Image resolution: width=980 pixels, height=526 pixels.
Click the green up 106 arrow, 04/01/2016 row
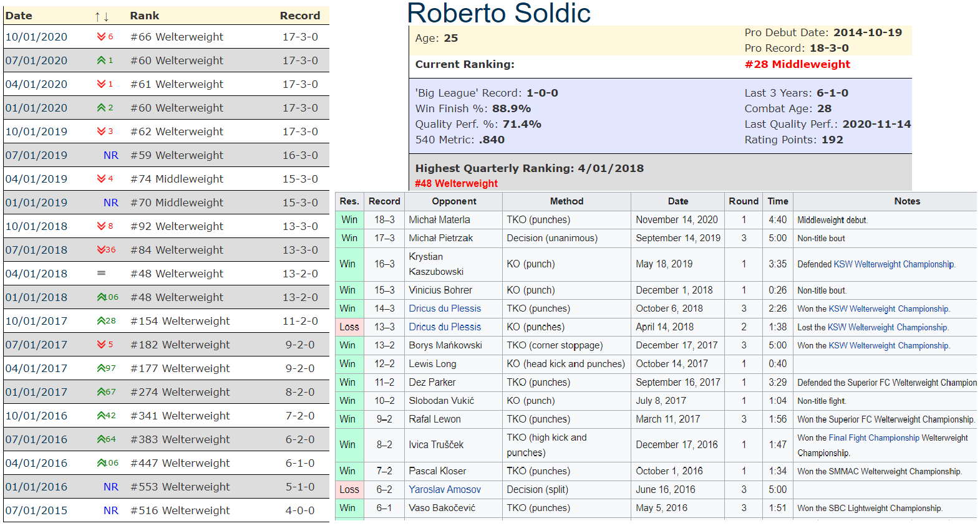tap(101, 463)
